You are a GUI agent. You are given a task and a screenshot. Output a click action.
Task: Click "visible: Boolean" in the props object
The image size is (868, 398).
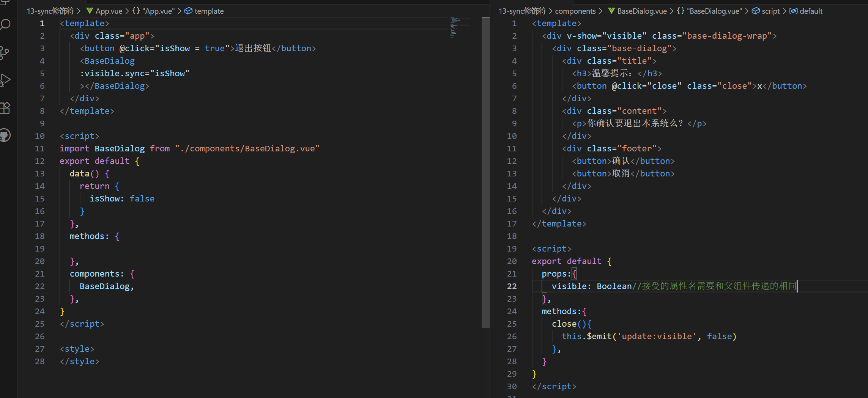[x=592, y=286]
